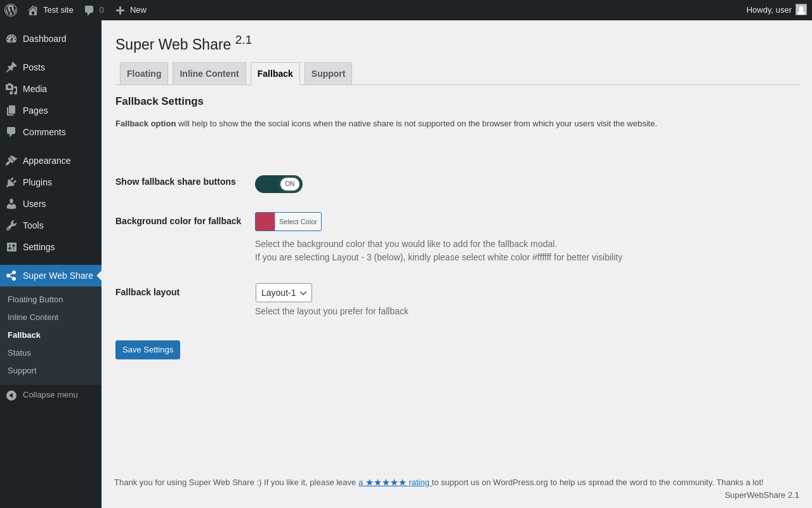Image resolution: width=812 pixels, height=508 pixels.
Task: Open Inline Content submenu item
Action: (x=33, y=317)
